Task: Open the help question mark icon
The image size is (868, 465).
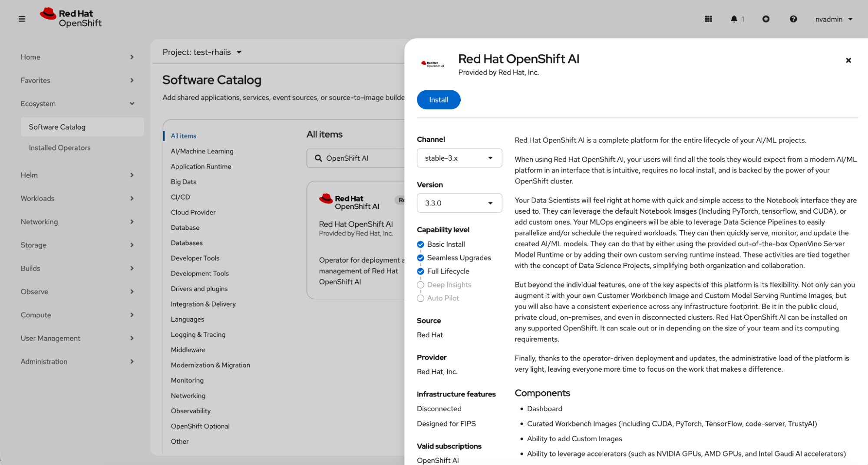Action: [x=793, y=19]
